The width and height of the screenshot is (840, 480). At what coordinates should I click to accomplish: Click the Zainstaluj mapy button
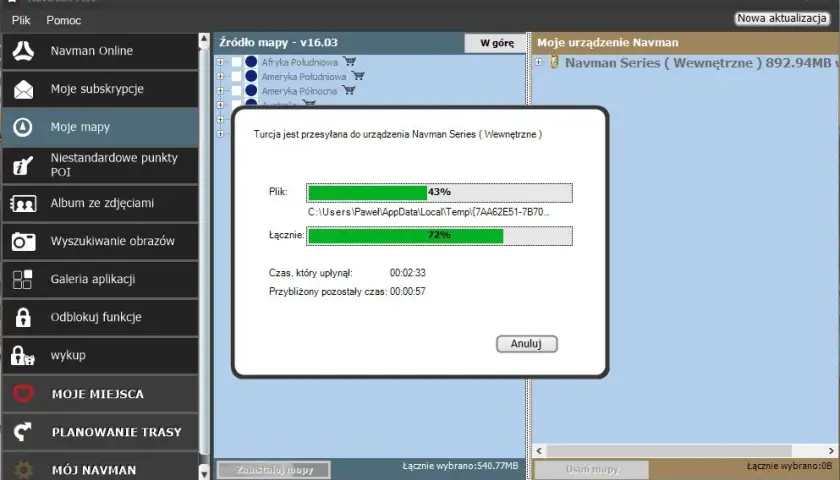tap(274, 470)
